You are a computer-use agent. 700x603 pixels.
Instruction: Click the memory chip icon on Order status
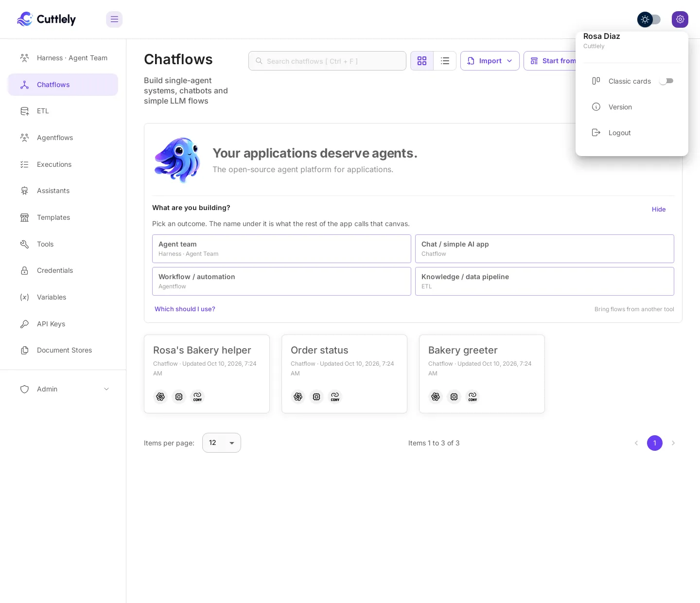[x=316, y=397]
